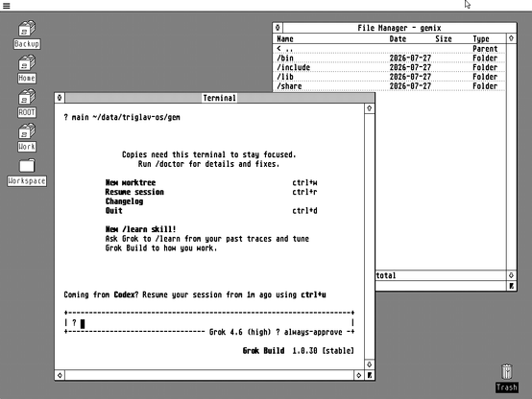Select Changelog option in Terminal
Screen dimensions: 532x399
point(124,201)
